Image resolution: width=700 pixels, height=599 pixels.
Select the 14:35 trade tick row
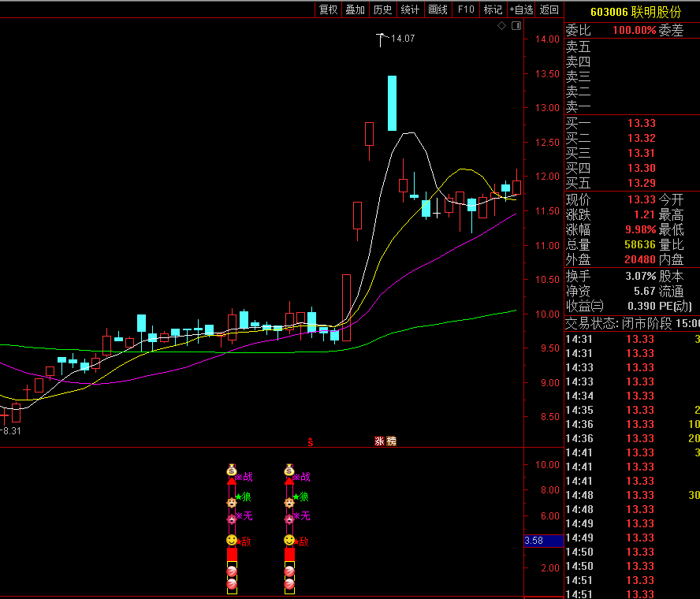tap(632, 410)
